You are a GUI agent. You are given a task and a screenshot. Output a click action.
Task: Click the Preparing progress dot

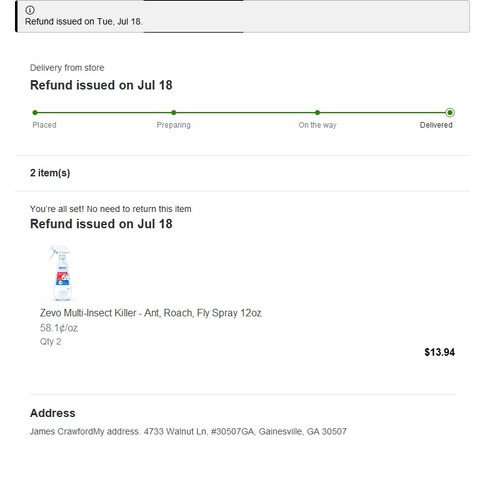point(174,113)
